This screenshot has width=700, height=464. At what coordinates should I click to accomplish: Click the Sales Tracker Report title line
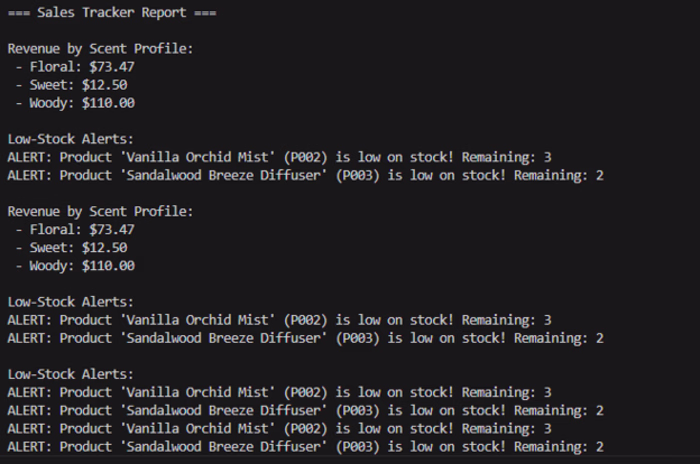[112, 13]
